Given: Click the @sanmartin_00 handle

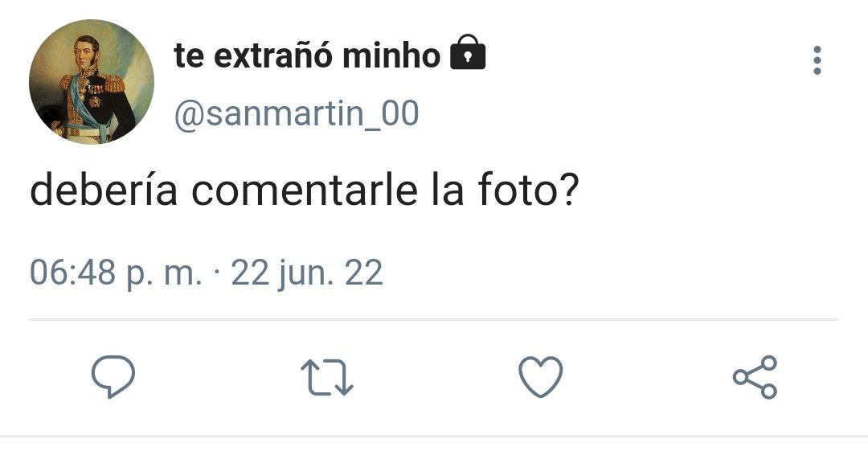Looking at the screenshot, I should coord(297,113).
